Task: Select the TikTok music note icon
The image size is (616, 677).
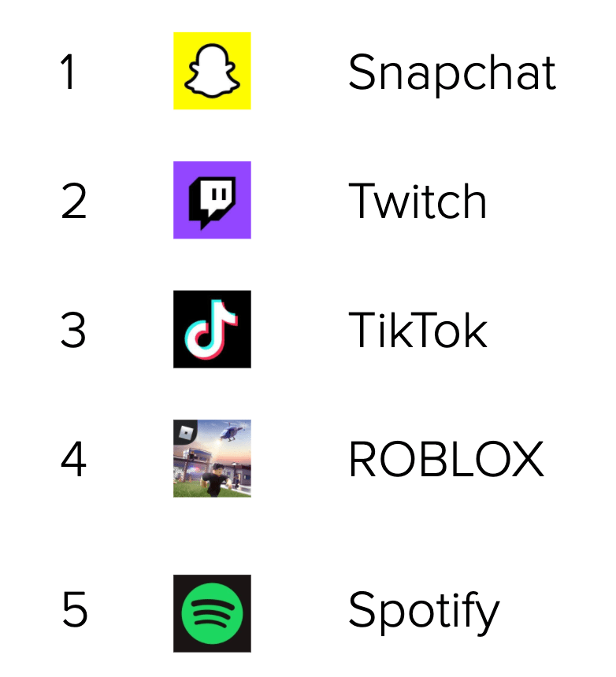Action: pyautogui.click(x=212, y=329)
